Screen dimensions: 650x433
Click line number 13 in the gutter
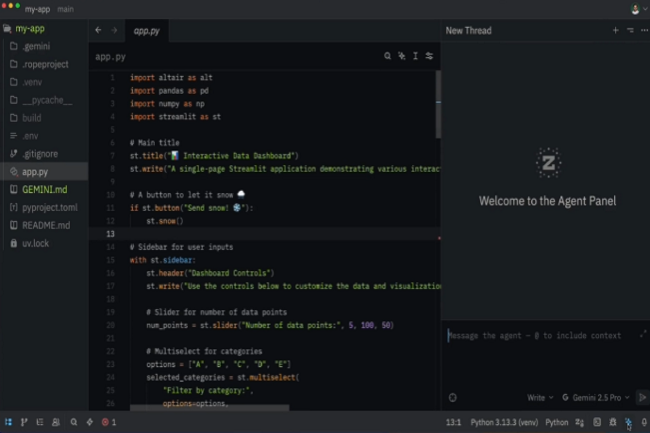110,234
